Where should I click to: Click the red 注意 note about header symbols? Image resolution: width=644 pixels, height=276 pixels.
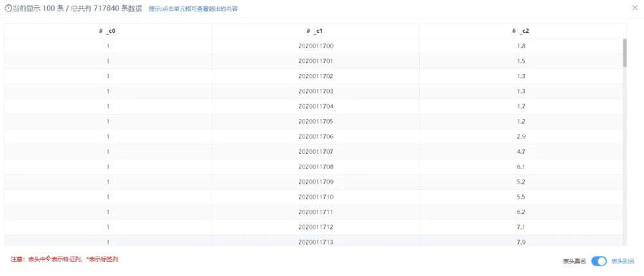(x=64, y=259)
